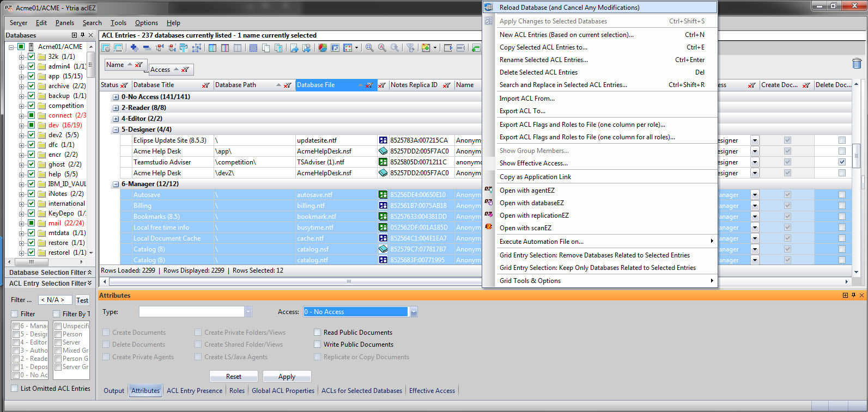Click the first magnifier search icon in toolbar
The width and height of the screenshot is (868, 412).
(369, 48)
